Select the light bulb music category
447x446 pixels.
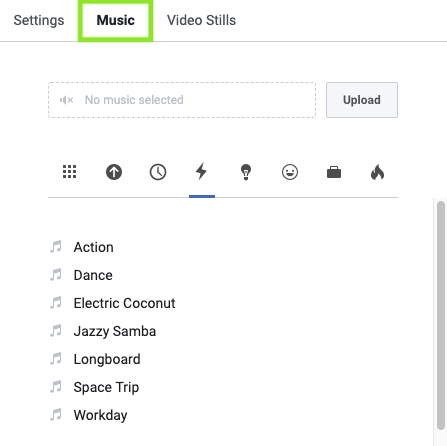click(x=246, y=172)
